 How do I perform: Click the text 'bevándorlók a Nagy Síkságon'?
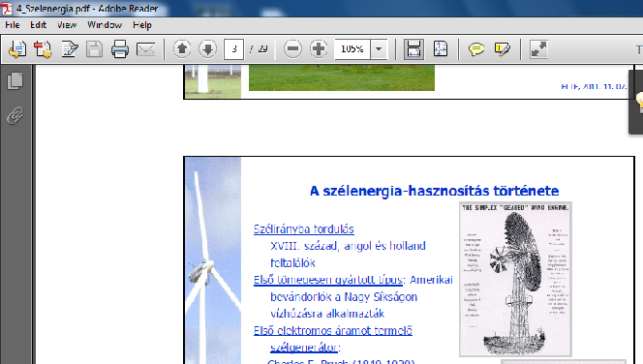[x=344, y=297]
